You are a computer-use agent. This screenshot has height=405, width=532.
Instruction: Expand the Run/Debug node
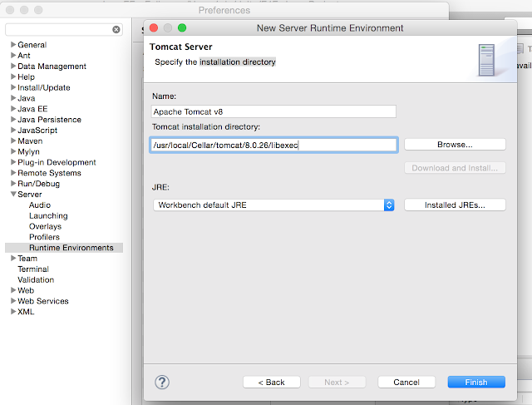pyautogui.click(x=13, y=183)
